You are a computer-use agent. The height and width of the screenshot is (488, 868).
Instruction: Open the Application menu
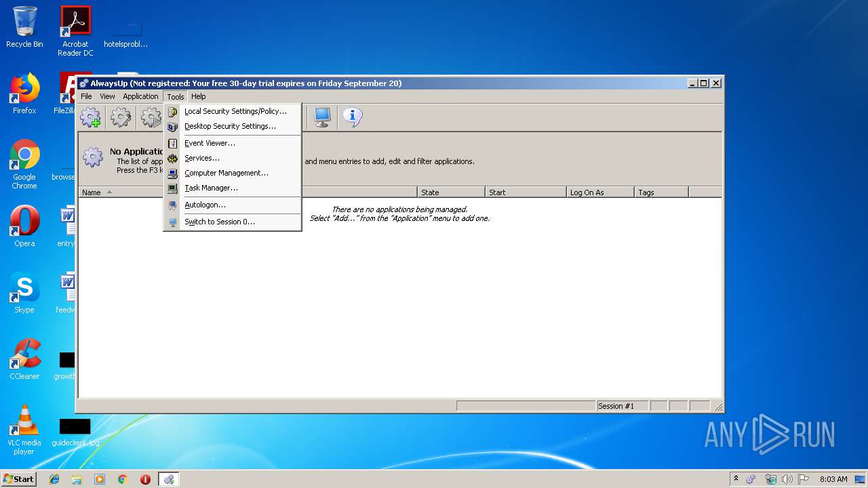[140, 96]
